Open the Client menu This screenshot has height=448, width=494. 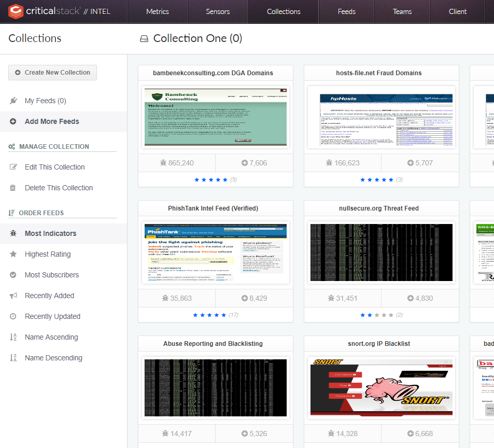pos(457,11)
